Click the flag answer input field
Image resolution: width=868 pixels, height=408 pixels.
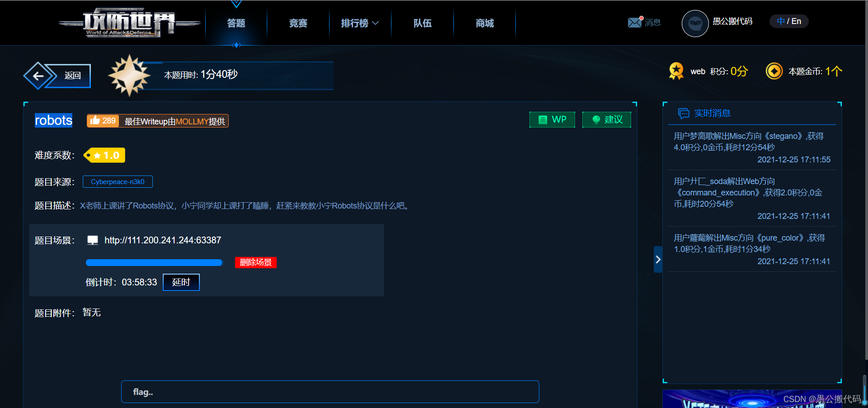click(x=330, y=392)
